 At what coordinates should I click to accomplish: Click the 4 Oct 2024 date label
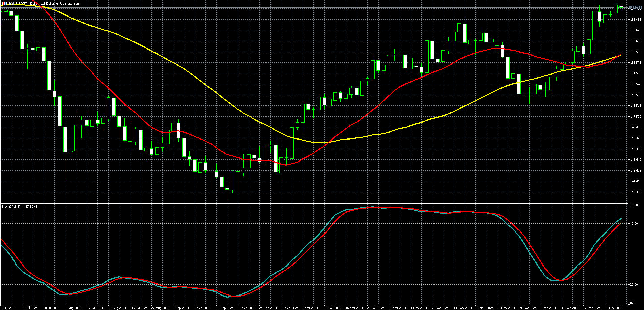tap(310, 308)
